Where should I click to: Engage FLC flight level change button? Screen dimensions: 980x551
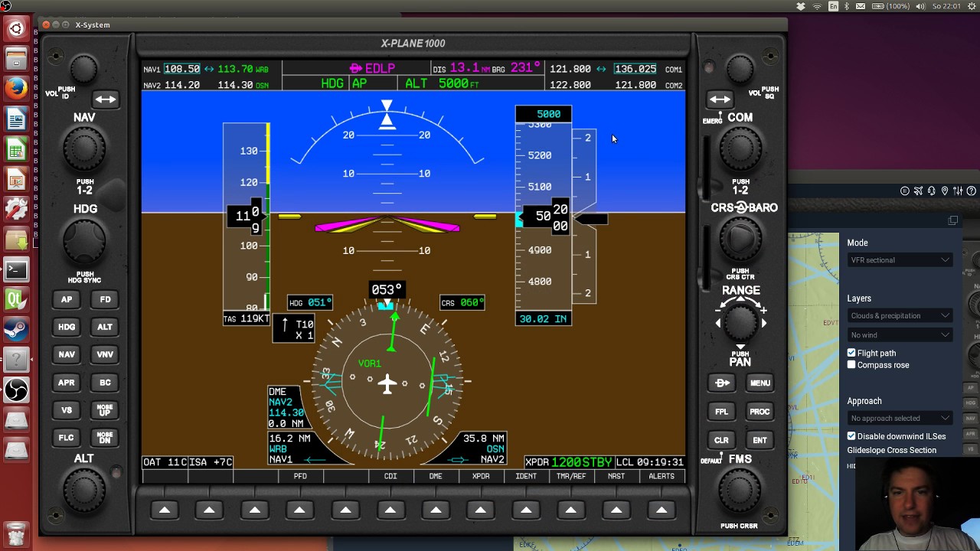pyautogui.click(x=67, y=438)
